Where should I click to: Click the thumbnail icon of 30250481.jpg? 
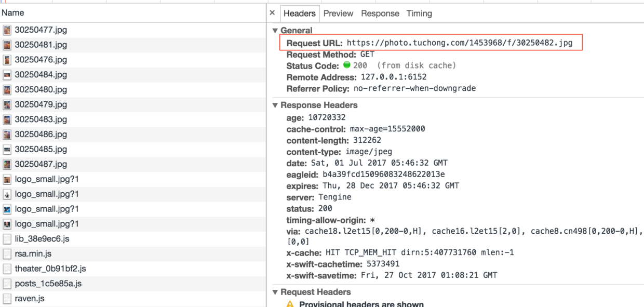coord(7,45)
